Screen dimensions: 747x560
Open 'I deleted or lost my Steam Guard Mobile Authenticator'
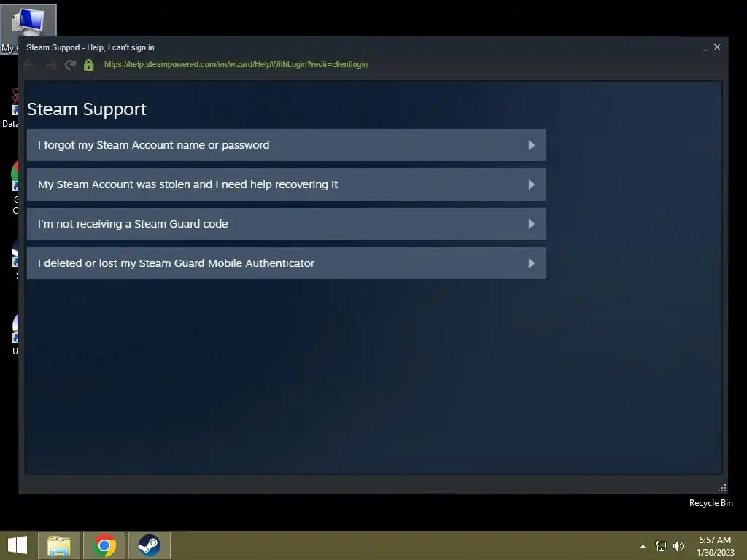[x=286, y=262]
